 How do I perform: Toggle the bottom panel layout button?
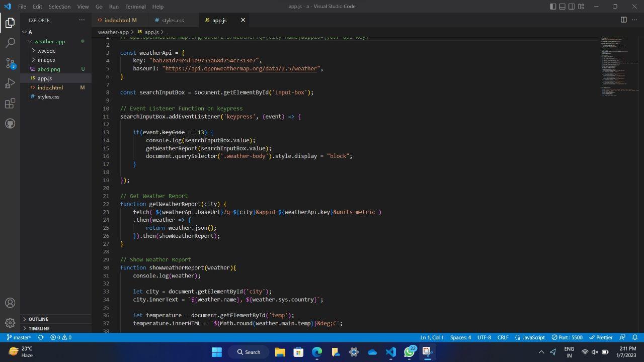point(562,7)
